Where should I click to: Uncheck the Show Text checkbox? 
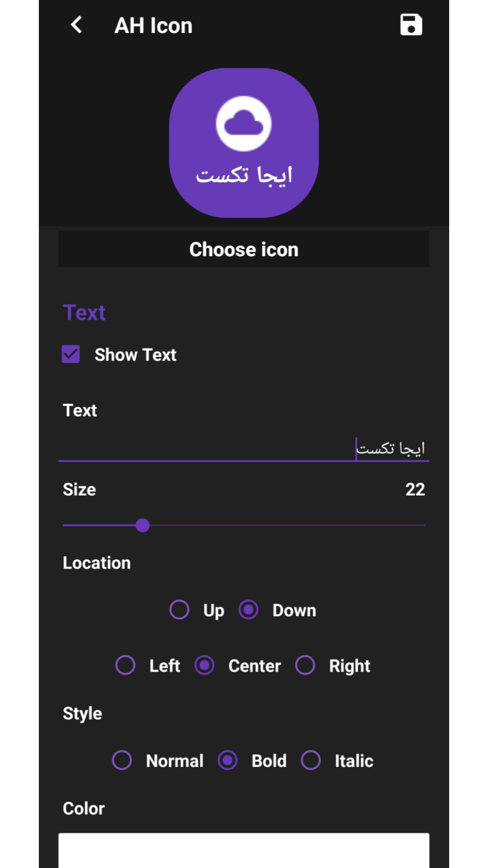coord(71,354)
